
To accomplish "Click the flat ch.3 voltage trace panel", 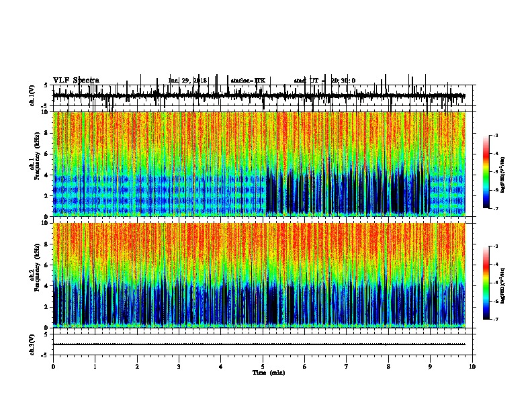I will (263, 345).
